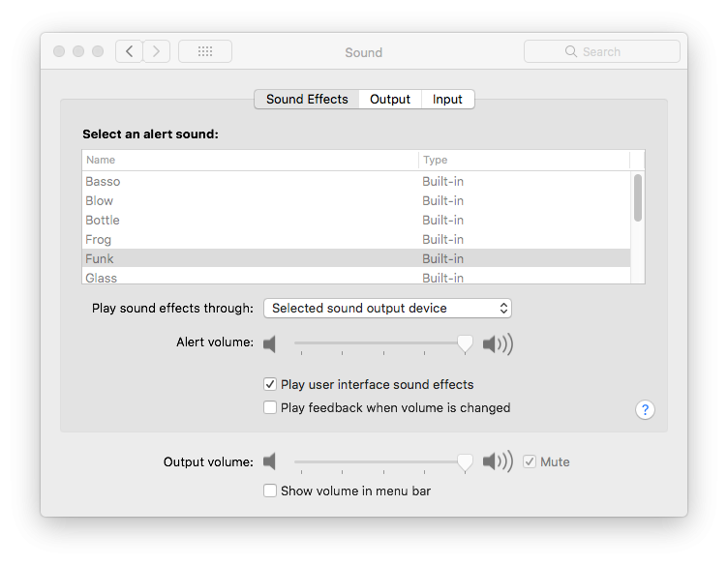728x565 pixels.
Task: Show all preferences via the grid icon
Action: [x=205, y=51]
